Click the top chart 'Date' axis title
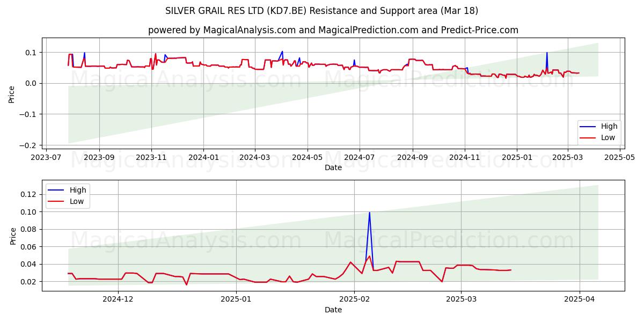This screenshot has height=322, width=644. pos(333,168)
